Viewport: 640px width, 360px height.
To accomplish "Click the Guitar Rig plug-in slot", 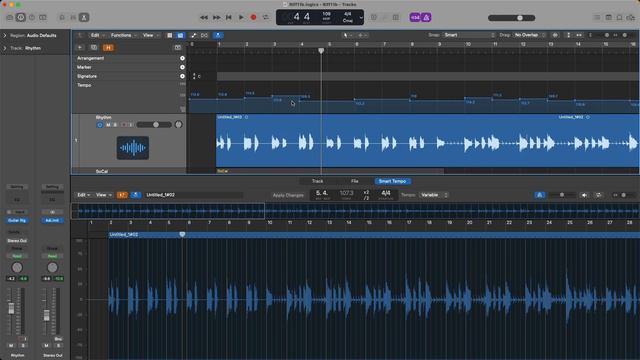I will (17, 220).
